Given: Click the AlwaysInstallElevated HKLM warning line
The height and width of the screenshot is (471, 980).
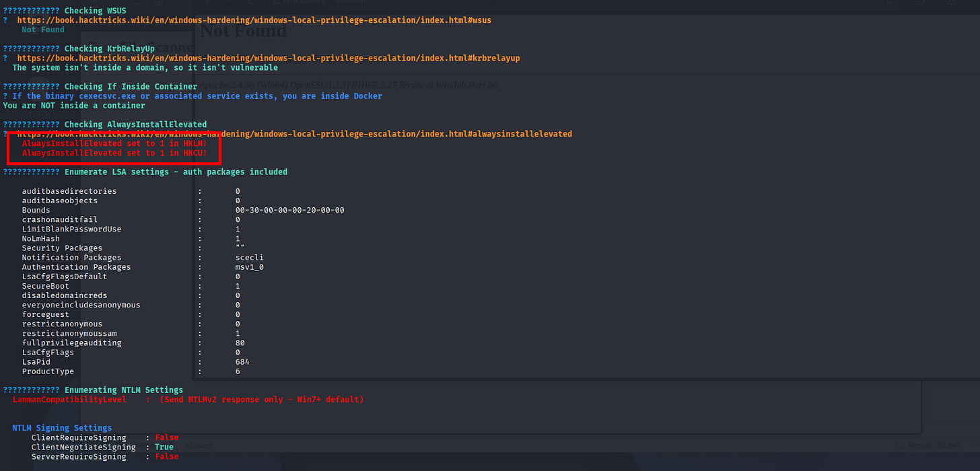Looking at the screenshot, I should 113,143.
